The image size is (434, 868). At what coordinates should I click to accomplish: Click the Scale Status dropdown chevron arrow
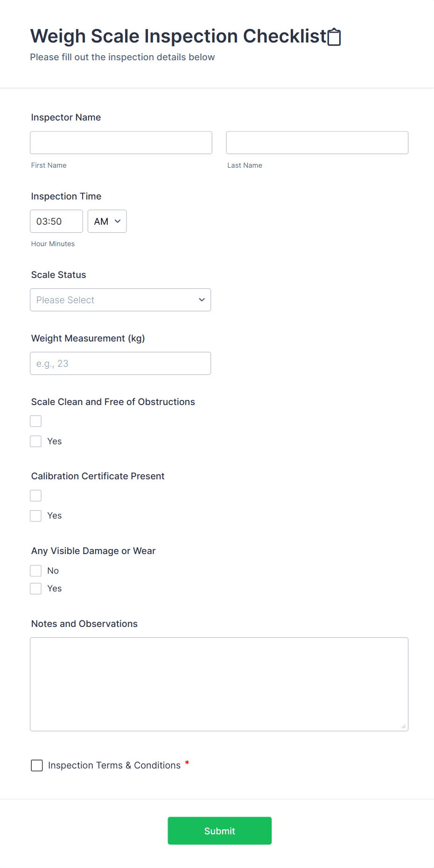[202, 300]
